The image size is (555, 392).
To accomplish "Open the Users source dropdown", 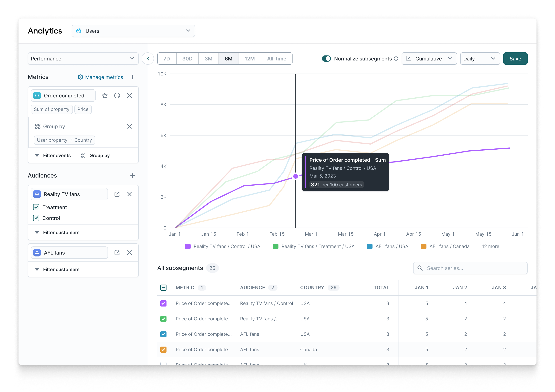I will coord(133,31).
